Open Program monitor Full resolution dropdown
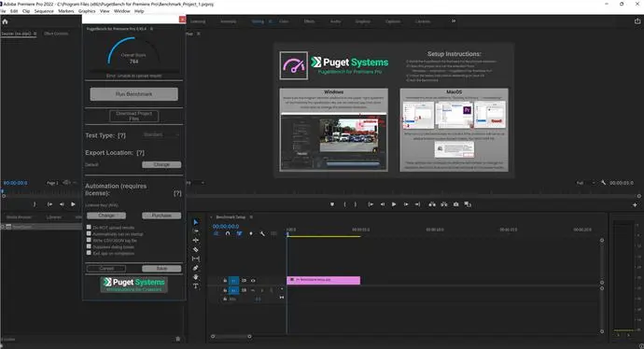This screenshot has width=644, height=349. click(x=586, y=183)
